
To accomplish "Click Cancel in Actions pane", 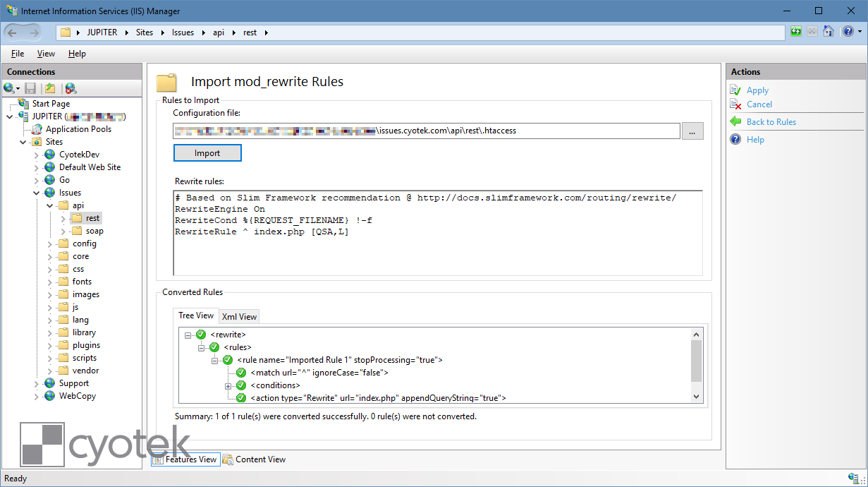I will coord(759,104).
